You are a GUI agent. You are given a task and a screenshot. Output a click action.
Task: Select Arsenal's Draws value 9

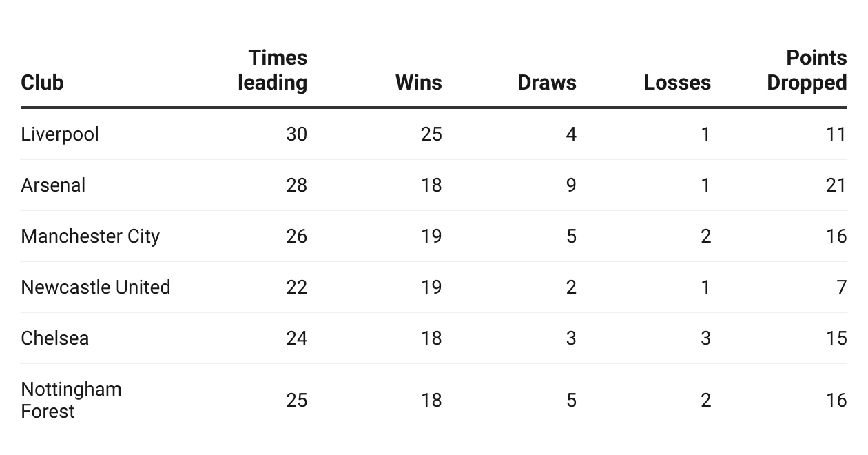(570, 185)
